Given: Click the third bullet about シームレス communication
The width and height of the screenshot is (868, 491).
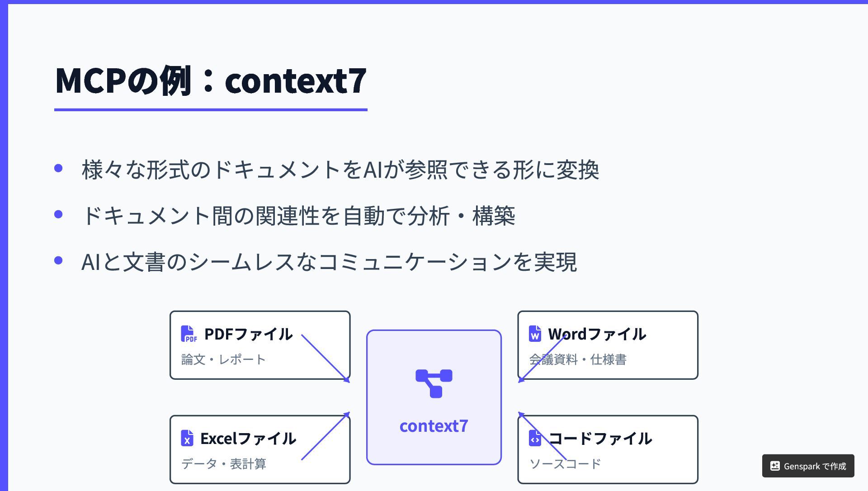Looking at the screenshot, I should tap(329, 262).
